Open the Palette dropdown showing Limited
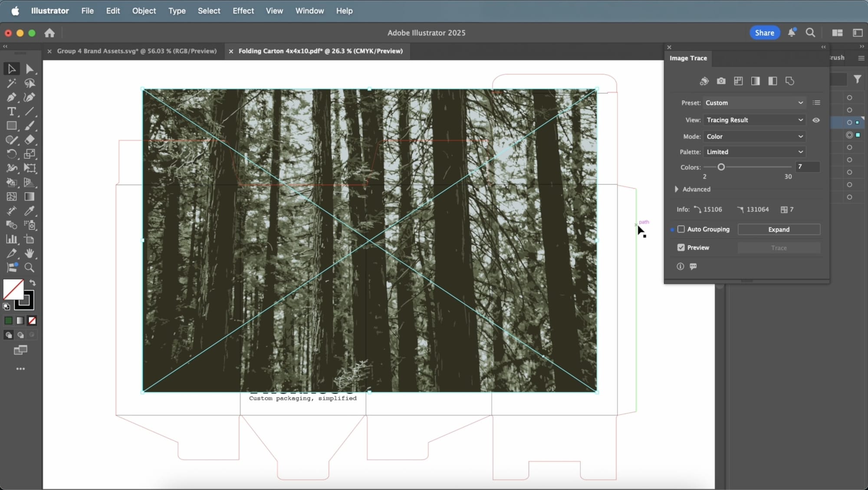The image size is (868, 490). pyautogui.click(x=754, y=152)
